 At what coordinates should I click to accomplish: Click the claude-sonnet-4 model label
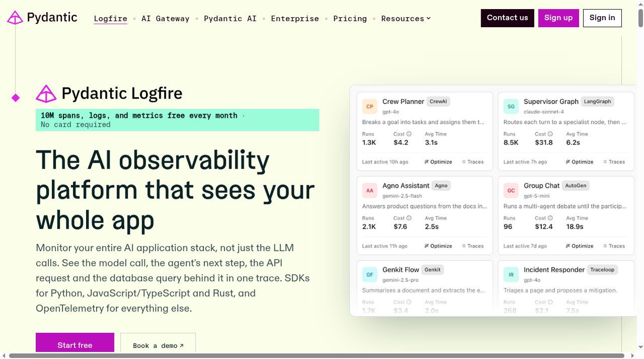coord(544,112)
